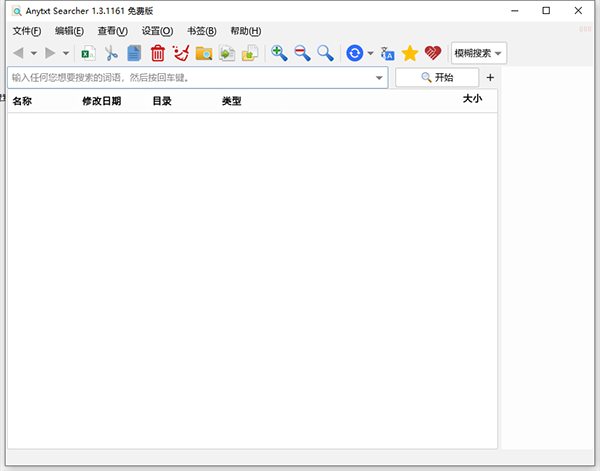Screen dimensions: 600x471
Task: Open the 模糊搜索 search mode dropdown
Action: 479,53
